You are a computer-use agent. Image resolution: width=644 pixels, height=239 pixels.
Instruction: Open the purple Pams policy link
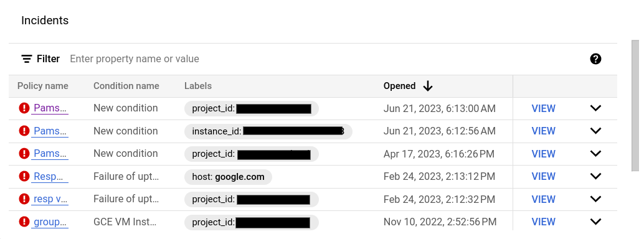tap(50, 108)
